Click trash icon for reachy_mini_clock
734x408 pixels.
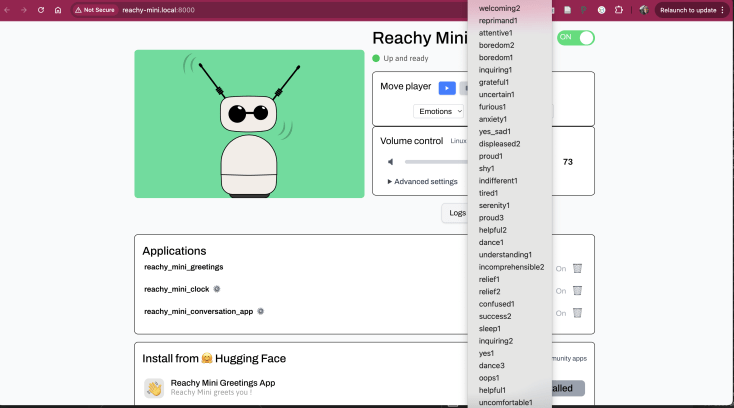coord(577,290)
